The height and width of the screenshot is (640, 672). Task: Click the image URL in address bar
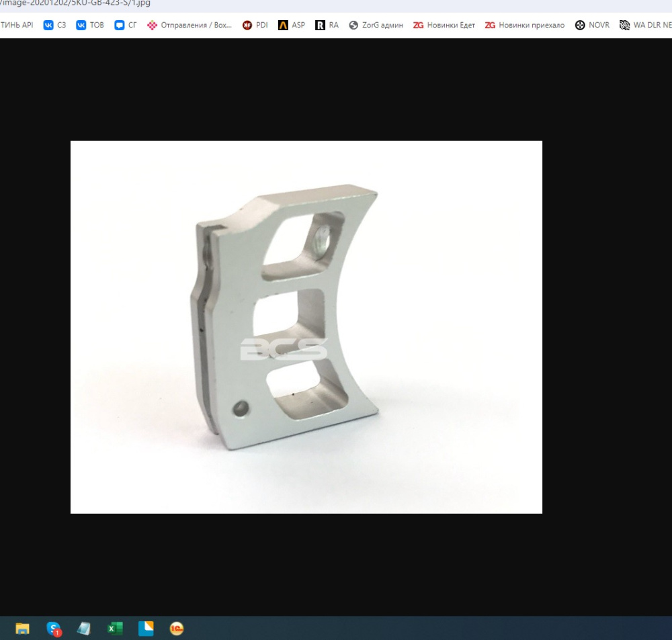tap(75, 3)
